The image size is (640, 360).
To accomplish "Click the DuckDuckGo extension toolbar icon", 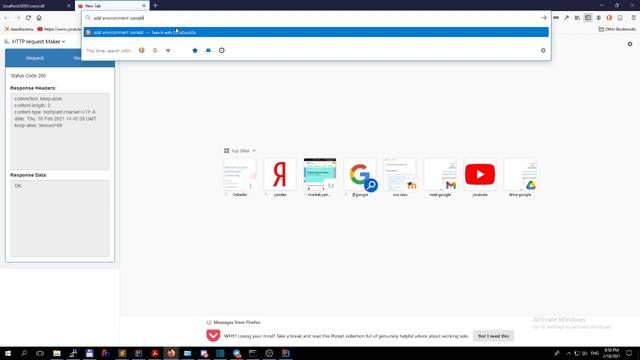I will pyautogui.click(x=609, y=18).
